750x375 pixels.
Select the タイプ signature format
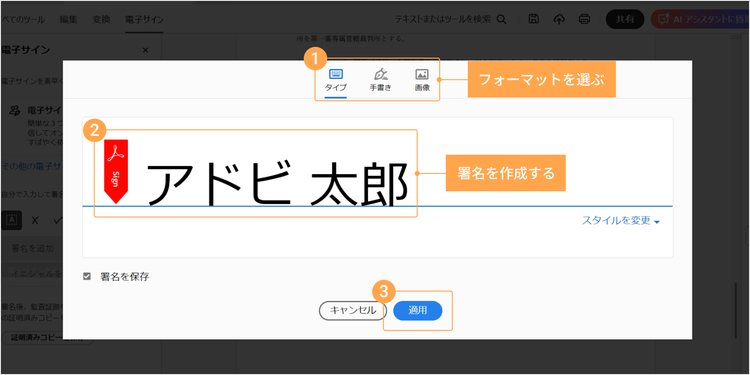pyautogui.click(x=335, y=81)
